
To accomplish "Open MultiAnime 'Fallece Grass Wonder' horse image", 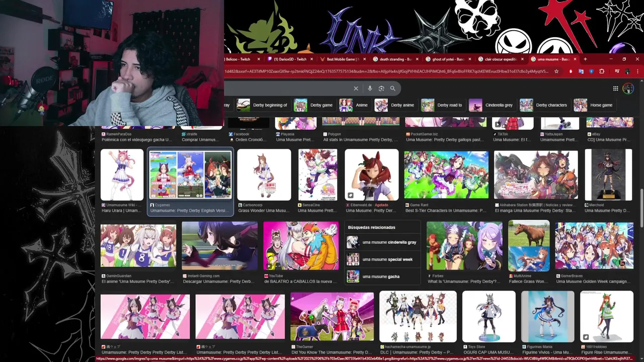I will [529, 246].
